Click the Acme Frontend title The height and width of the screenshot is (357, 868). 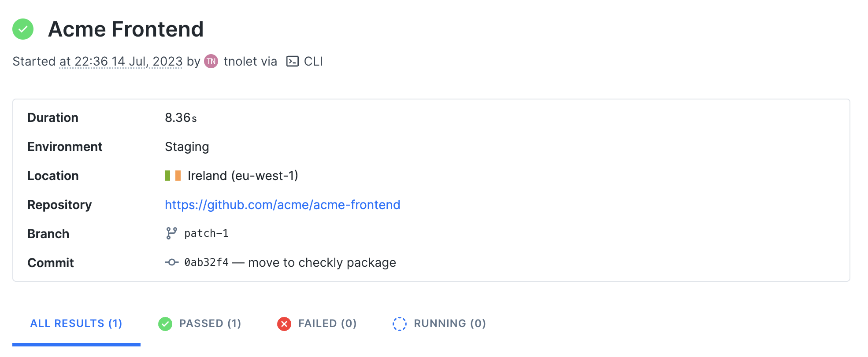click(x=126, y=29)
